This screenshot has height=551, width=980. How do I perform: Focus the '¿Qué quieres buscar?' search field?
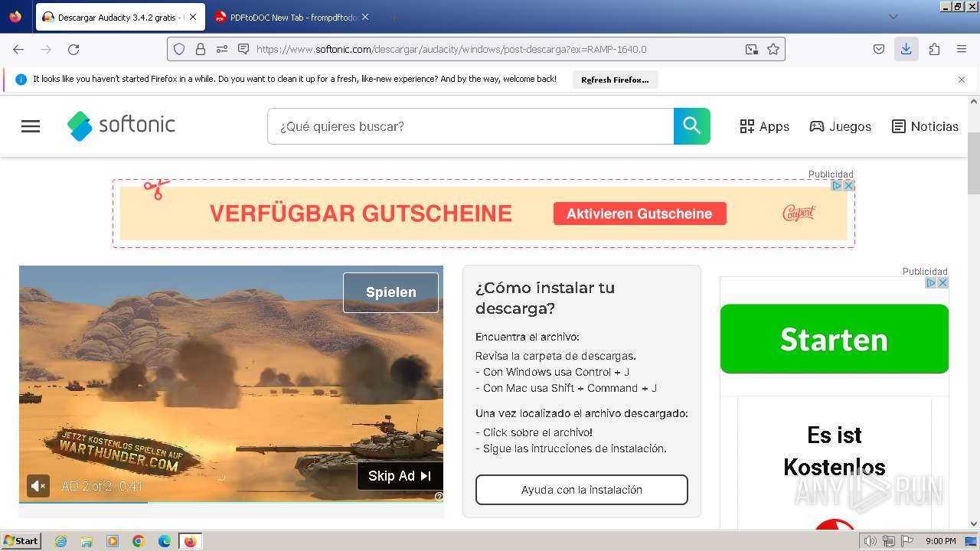point(470,126)
